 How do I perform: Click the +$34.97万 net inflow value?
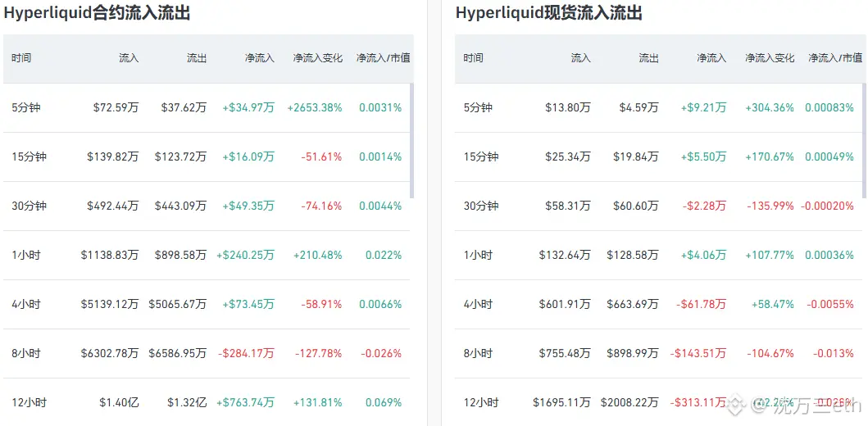pyautogui.click(x=248, y=108)
